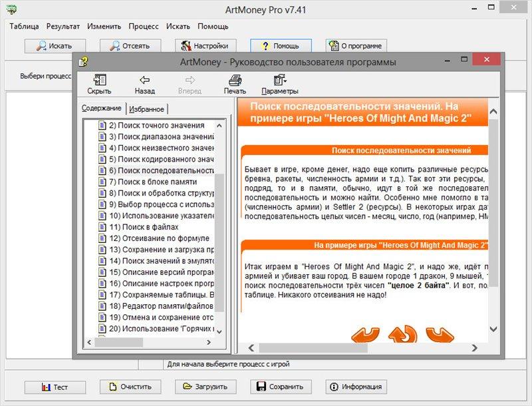Hide the help navigation pane with Скрыть
Image resolution: width=532 pixels, height=406 pixels.
(x=99, y=84)
